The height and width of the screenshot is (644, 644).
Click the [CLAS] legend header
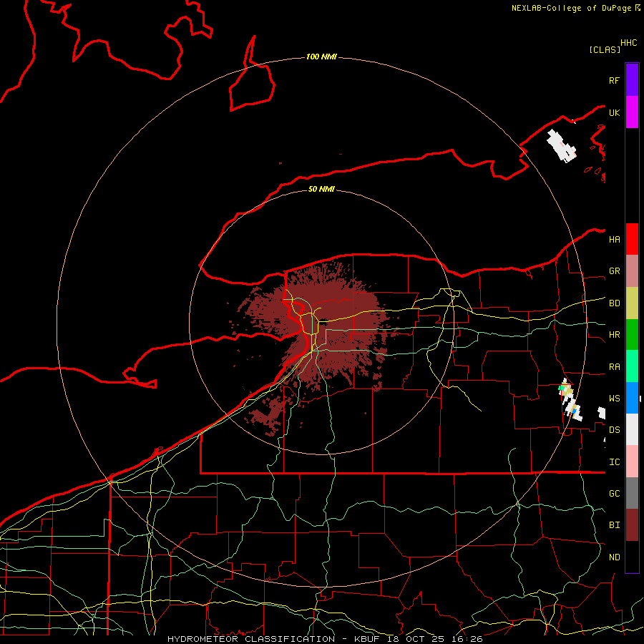pyautogui.click(x=605, y=49)
